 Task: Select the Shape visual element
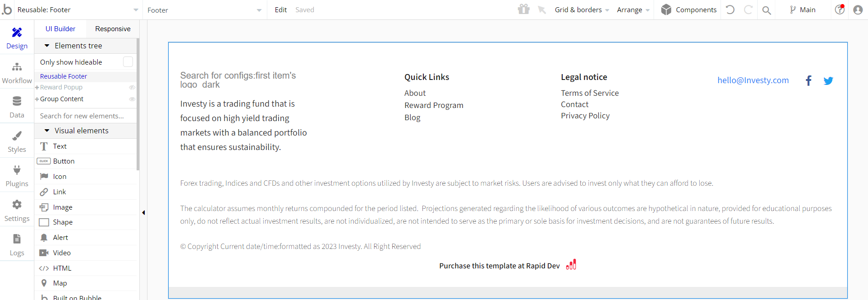tap(86, 222)
